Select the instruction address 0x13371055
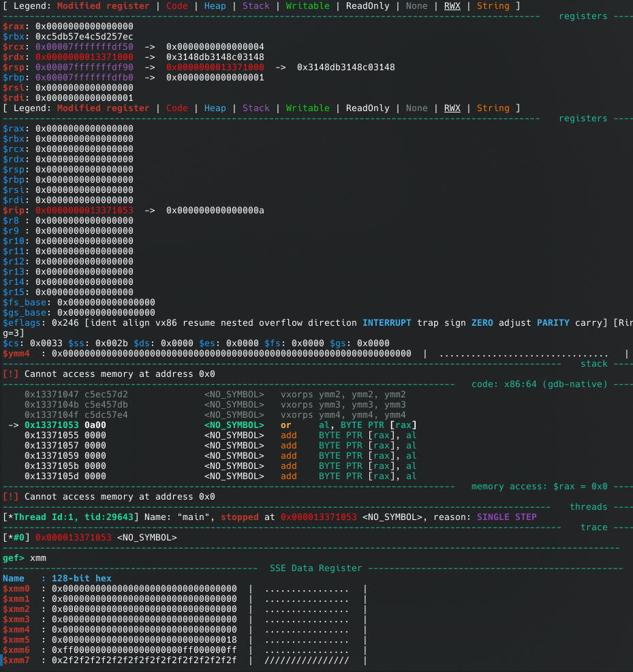This screenshot has height=672, width=633. click(x=51, y=436)
